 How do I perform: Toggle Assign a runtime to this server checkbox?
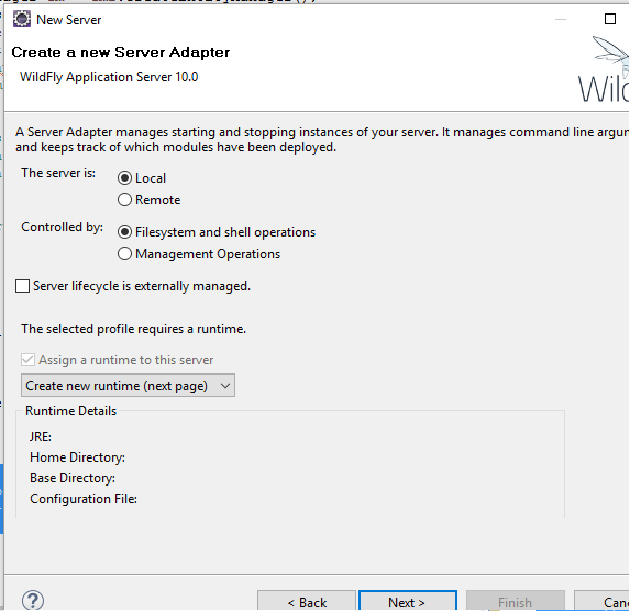pyautogui.click(x=28, y=359)
